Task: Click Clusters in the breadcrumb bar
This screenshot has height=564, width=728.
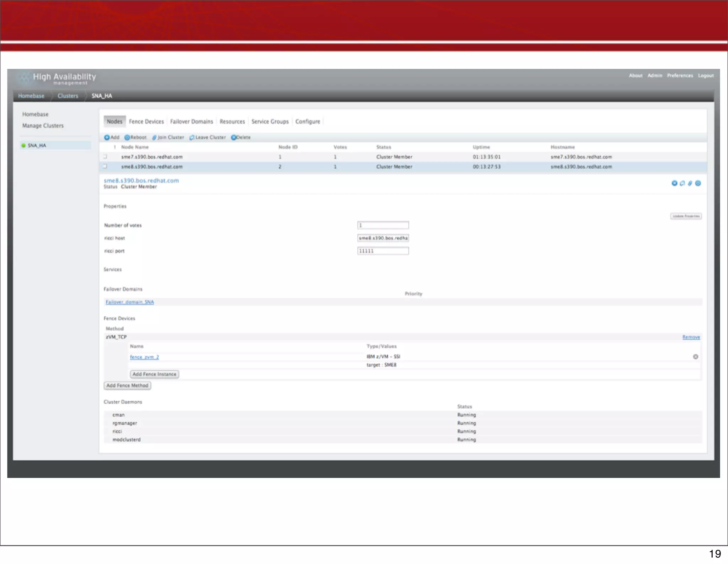Action: (x=68, y=96)
